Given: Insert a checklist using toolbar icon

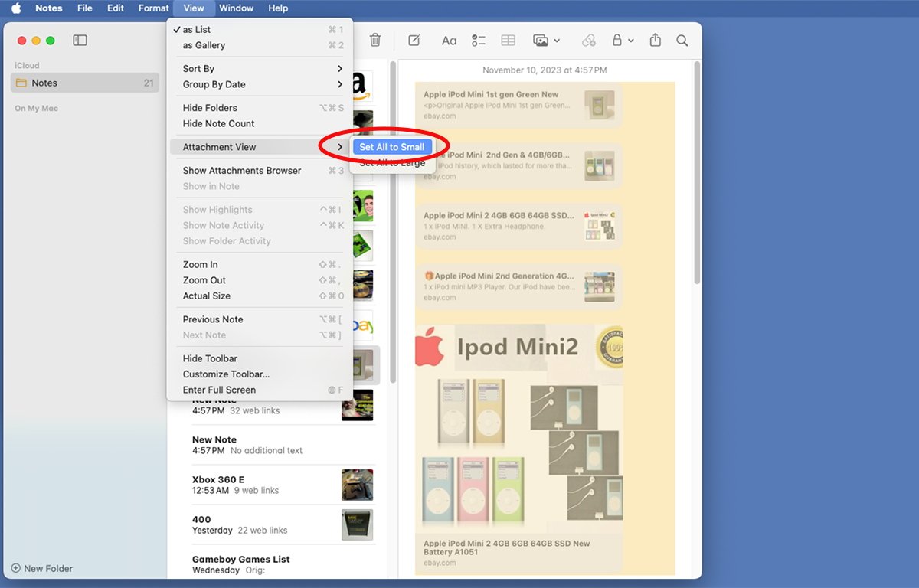Looking at the screenshot, I should coord(479,41).
